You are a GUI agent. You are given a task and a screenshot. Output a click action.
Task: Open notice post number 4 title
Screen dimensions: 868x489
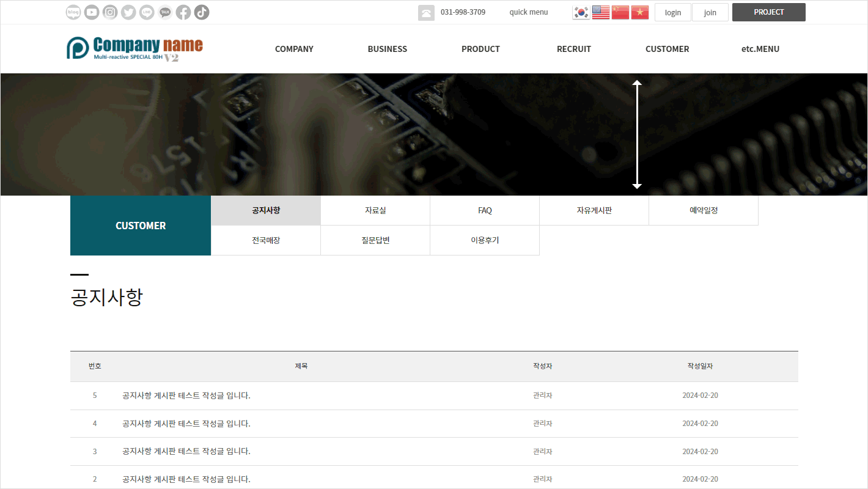pos(186,424)
